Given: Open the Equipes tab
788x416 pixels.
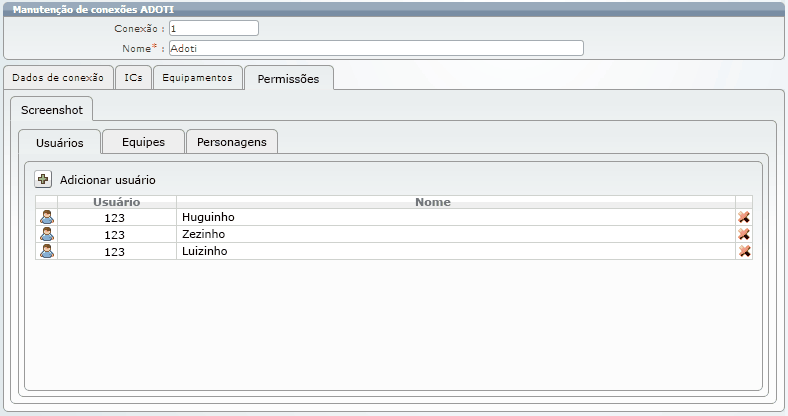Looking at the screenshot, I should point(143,142).
